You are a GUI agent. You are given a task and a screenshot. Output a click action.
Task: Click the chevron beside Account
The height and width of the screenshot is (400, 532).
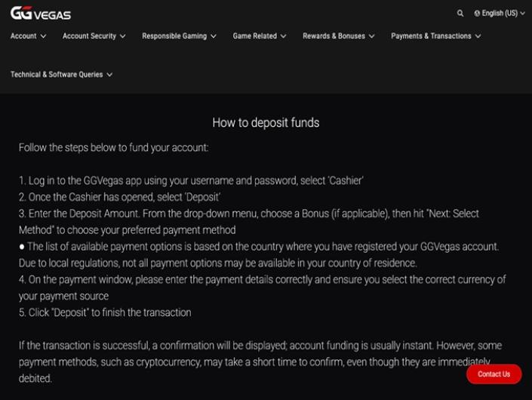click(44, 36)
